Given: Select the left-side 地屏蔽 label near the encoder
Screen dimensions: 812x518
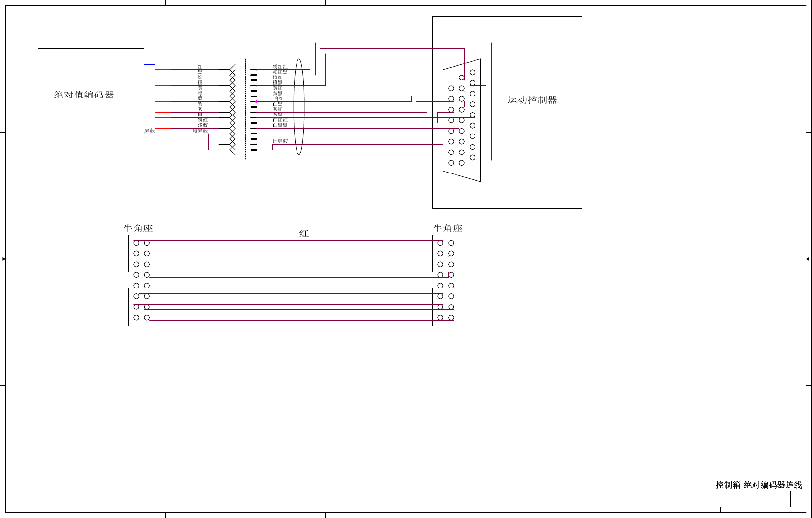Looking at the screenshot, I should pos(200,131).
